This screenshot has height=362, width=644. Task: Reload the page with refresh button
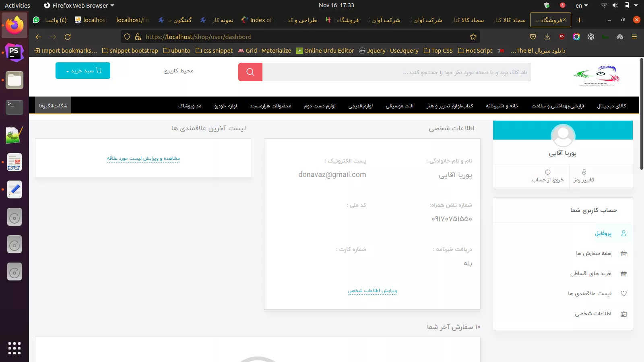coord(68,37)
